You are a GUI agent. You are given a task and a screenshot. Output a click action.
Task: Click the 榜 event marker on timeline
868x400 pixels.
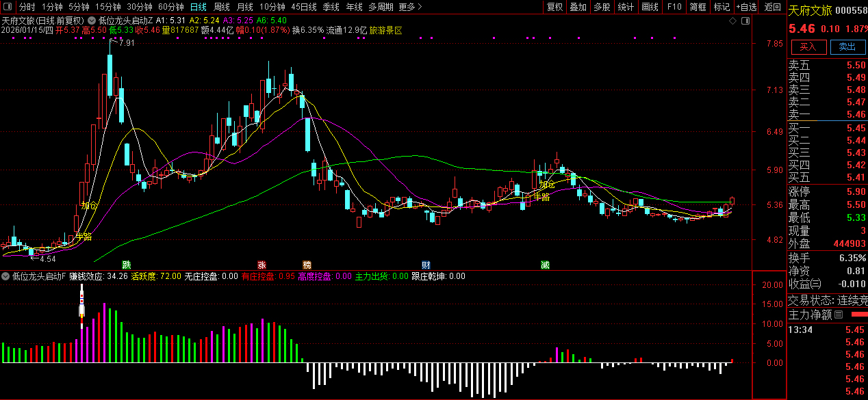307,265
